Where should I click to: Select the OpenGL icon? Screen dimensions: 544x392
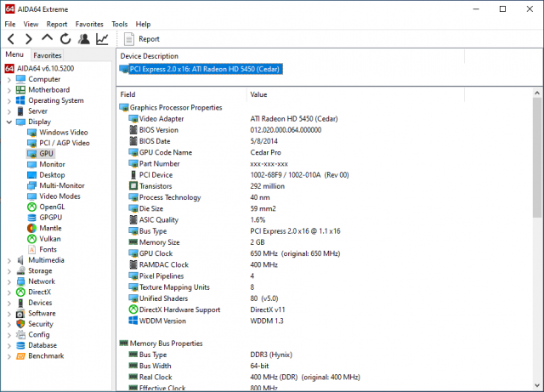tap(31, 207)
